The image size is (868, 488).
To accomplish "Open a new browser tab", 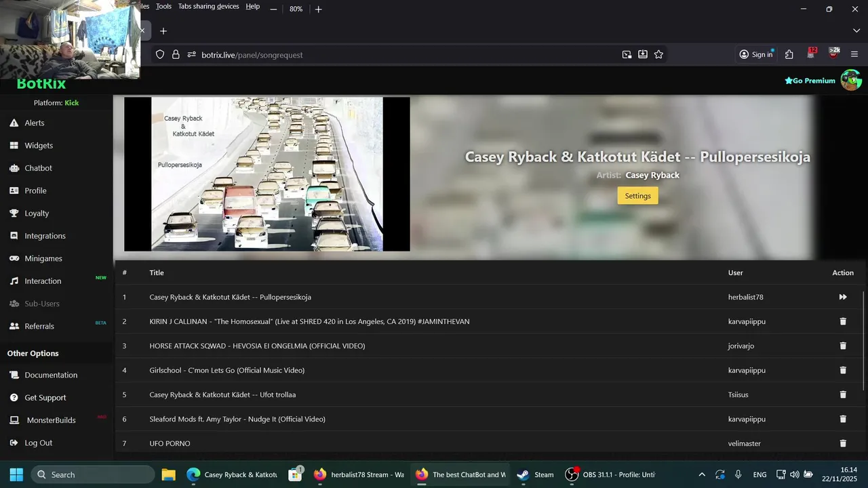I will point(163,30).
